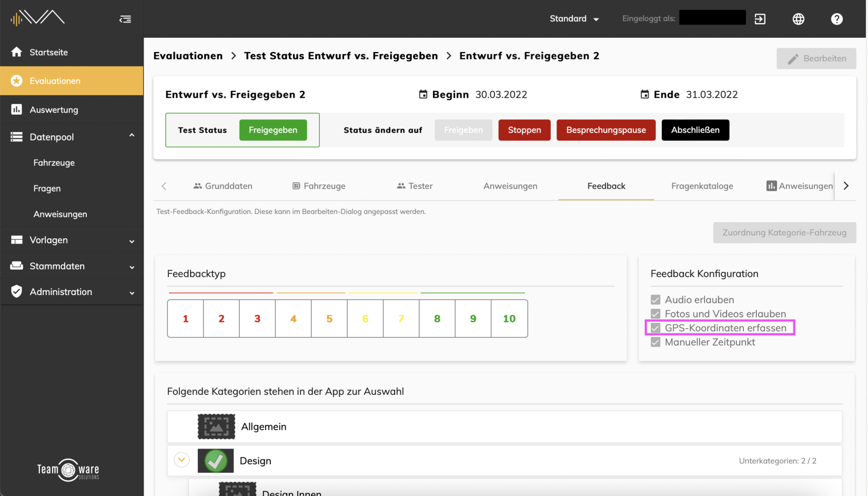Screen dimensions: 868x496
Task: Click the Stammdaten sidebar icon
Action: pos(17,266)
